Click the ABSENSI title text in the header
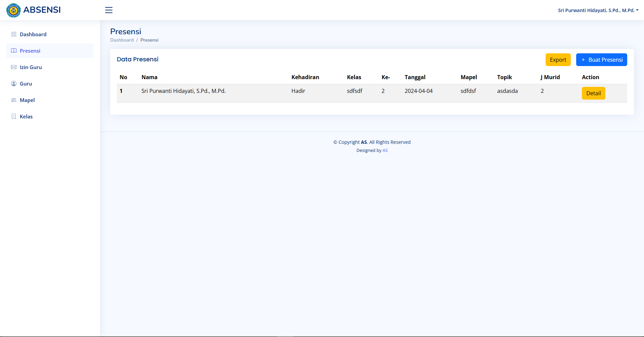Viewport: 644px width, 337px height. (42, 10)
